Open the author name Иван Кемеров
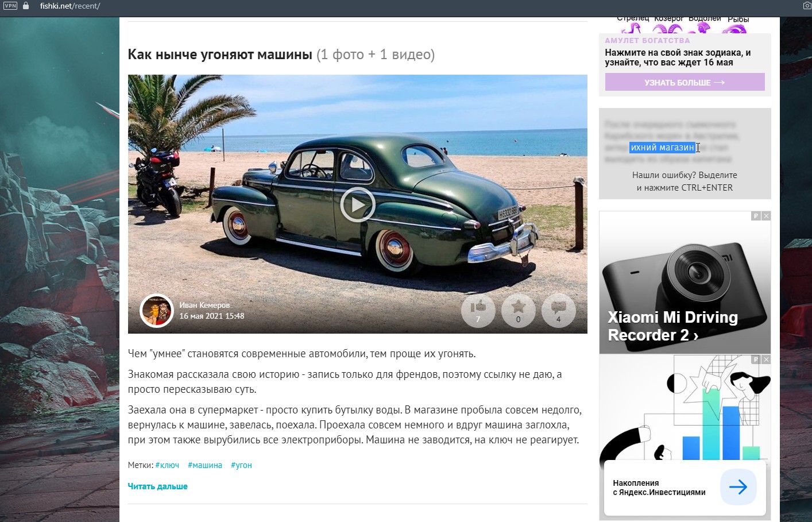This screenshot has height=522, width=812. 204,305
